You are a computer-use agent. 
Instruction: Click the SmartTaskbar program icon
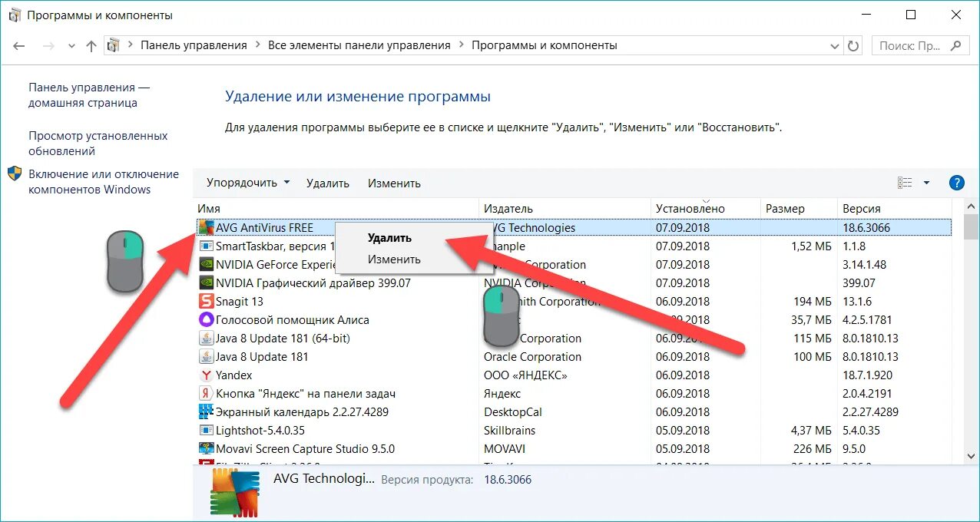click(206, 246)
